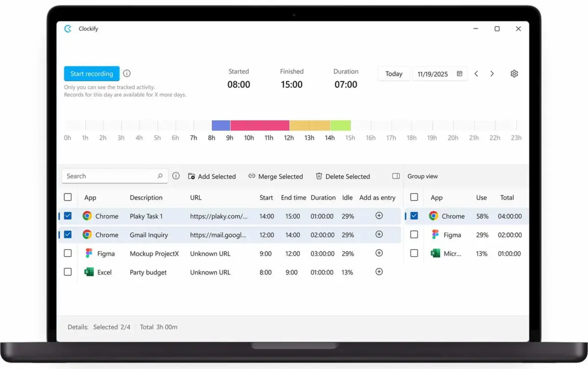Click Figma icon in Group view list
Image resolution: width=588 pixels, height=369 pixels.
(435, 235)
